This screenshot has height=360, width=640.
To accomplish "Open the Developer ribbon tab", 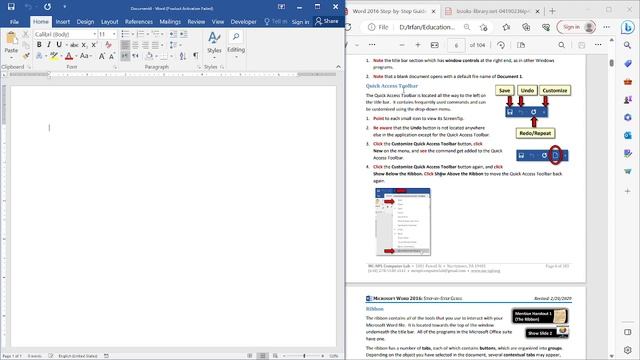I will coord(243,22).
